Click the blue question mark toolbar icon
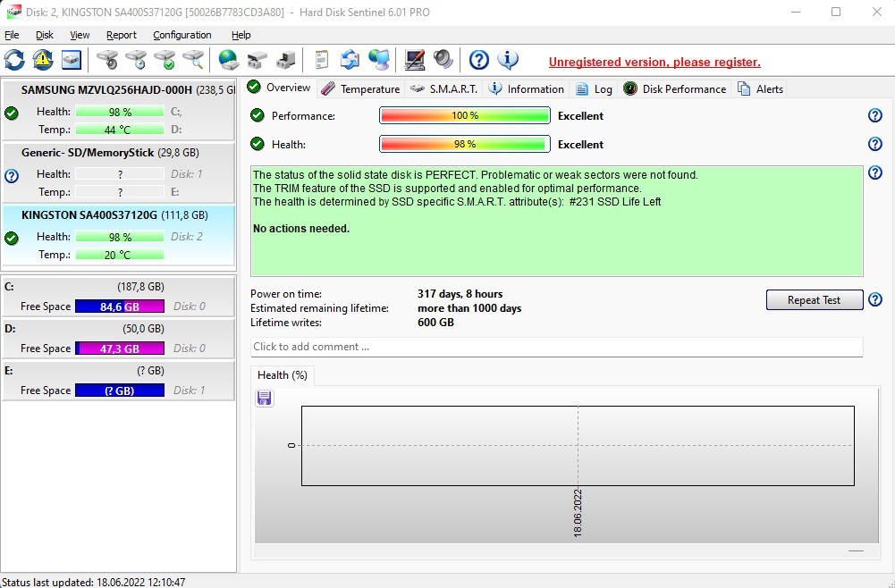This screenshot has width=895, height=588. 479,60
